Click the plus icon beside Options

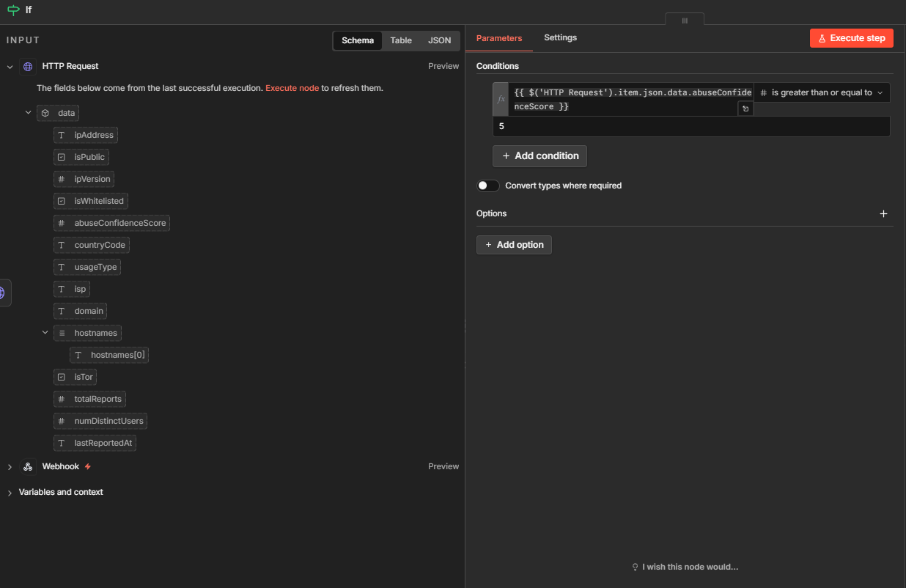click(883, 214)
